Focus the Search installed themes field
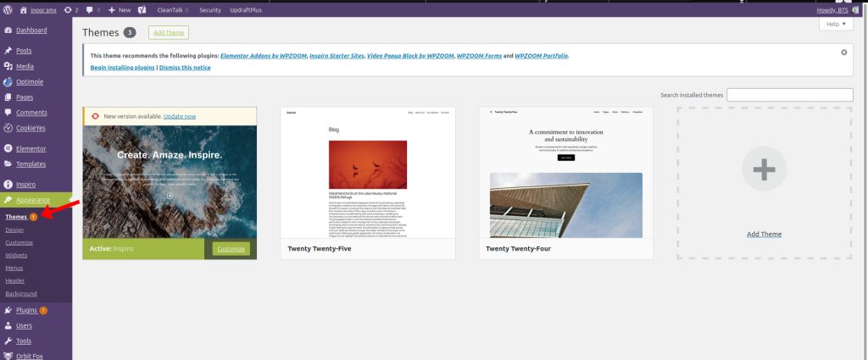The image size is (868, 360). tap(789, 95)
